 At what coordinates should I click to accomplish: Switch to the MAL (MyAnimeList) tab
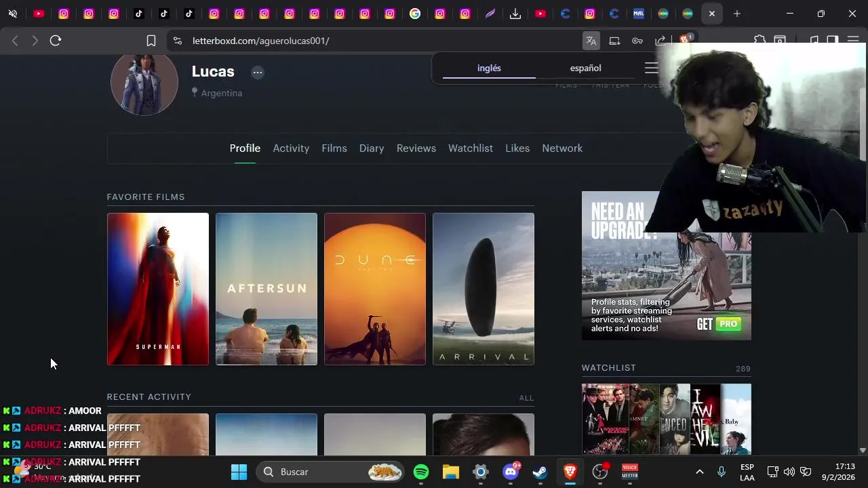pyautogui.click(x=639, y=14)
